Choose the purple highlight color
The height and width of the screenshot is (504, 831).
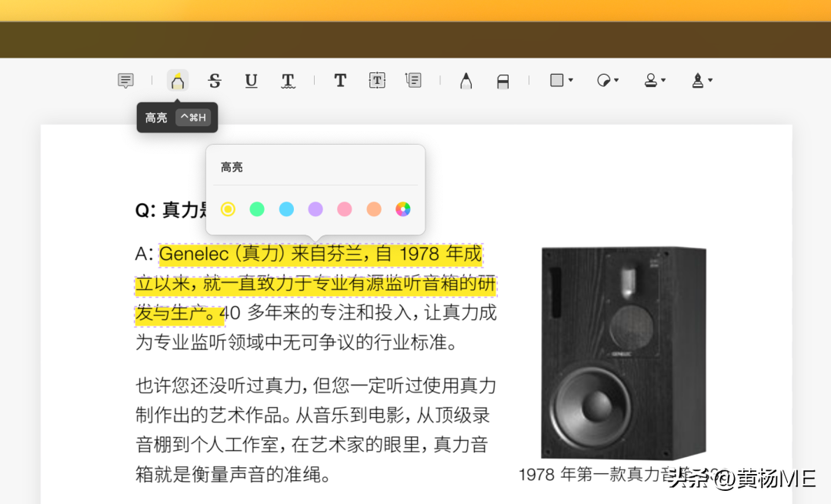coord(315,209)
